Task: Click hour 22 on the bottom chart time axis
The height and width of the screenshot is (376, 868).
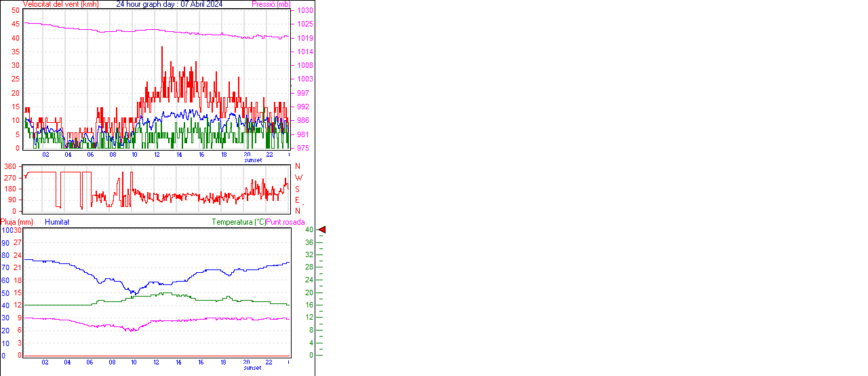Action: click(x=269, y=362)
